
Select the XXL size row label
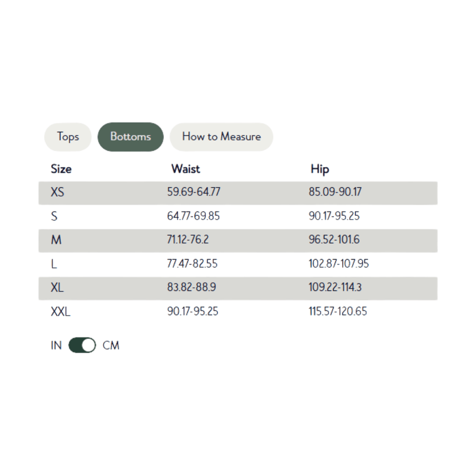pos(60,312)
